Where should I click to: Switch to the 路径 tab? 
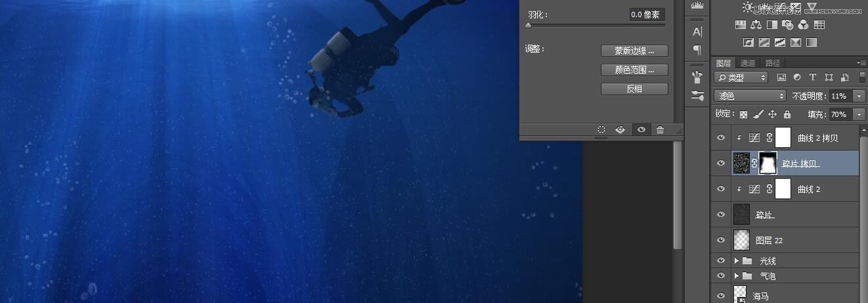pos(773,63)
